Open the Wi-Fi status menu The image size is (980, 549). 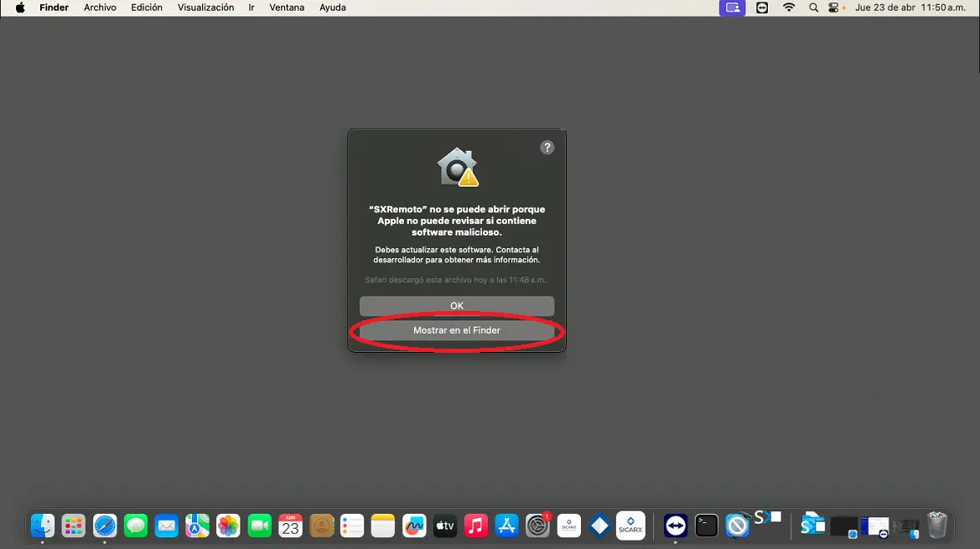tap(789, 8)
